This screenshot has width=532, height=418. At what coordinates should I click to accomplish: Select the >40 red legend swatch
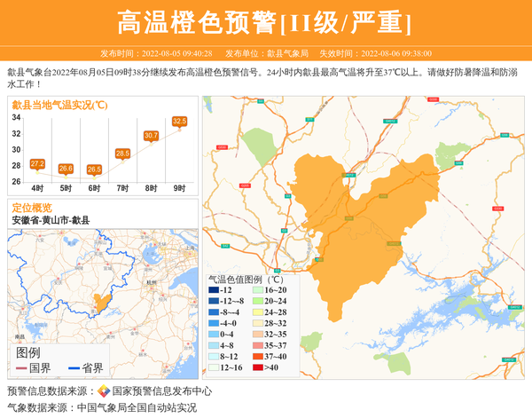coord(255,367)
